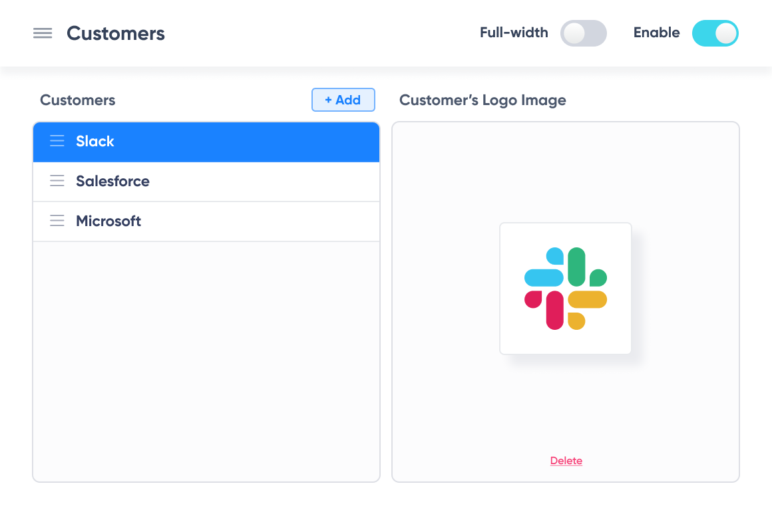Click the Customer's Logo Image heading

(482, 100)
